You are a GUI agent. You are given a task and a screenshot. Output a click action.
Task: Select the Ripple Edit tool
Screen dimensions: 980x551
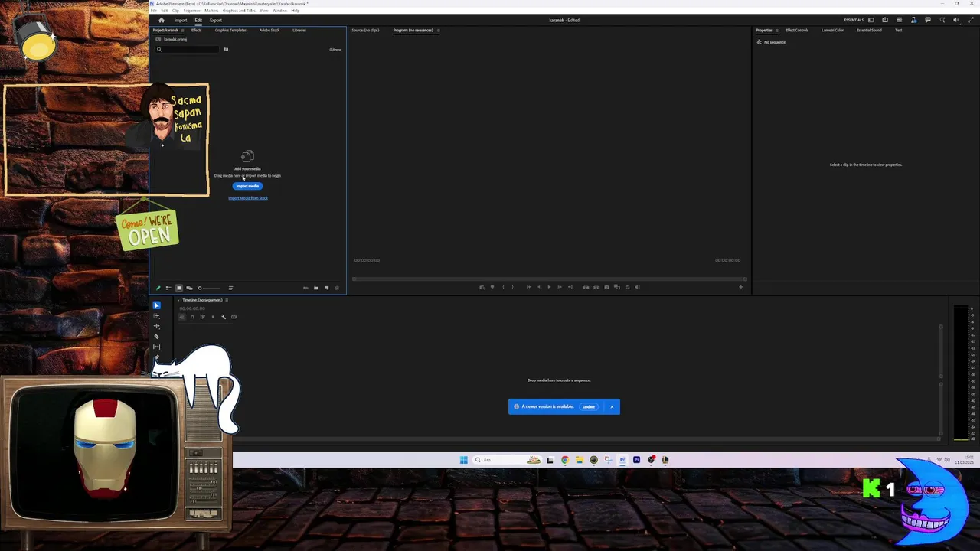156,326
